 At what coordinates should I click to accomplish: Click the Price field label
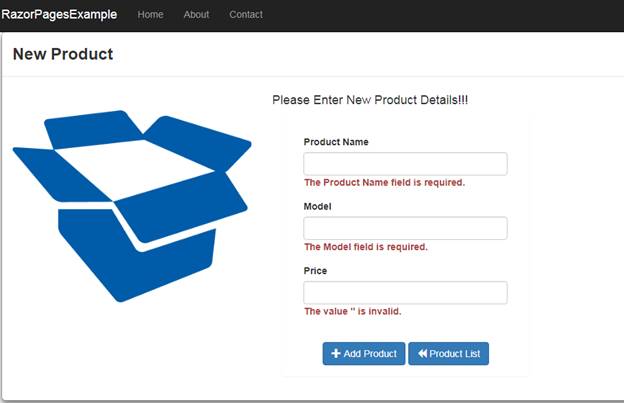[315, 271]
